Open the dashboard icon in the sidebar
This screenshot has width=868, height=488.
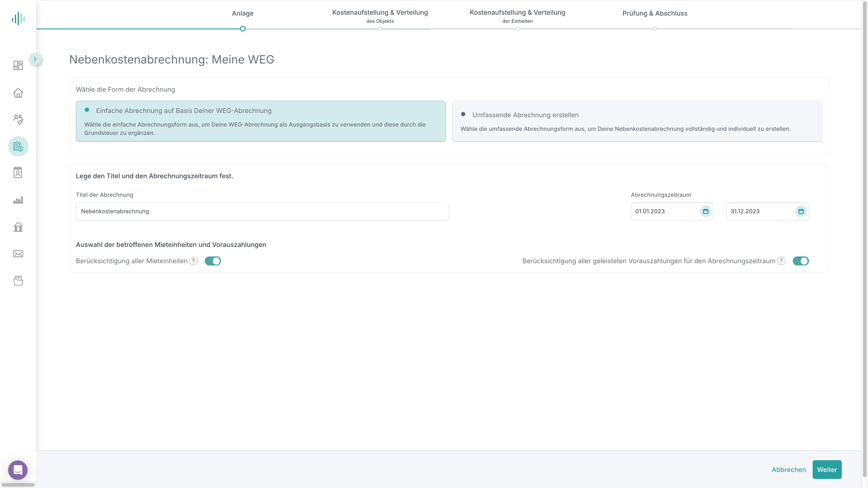(x=18, y=65)
